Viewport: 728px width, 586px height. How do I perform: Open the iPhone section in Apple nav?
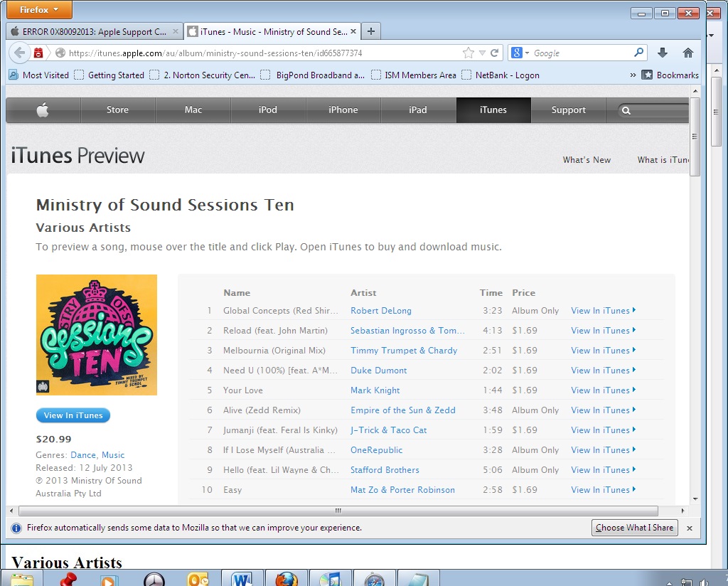pyautogui.click(x=343, y=110)
